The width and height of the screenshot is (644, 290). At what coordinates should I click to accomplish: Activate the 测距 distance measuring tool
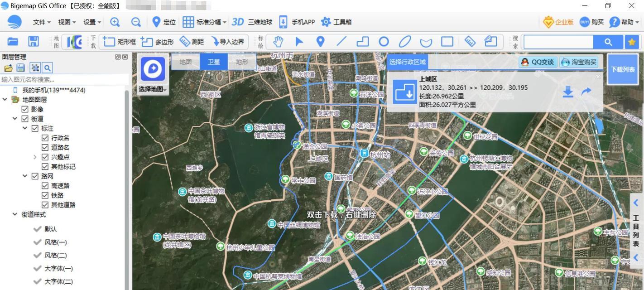coord(192,42)
